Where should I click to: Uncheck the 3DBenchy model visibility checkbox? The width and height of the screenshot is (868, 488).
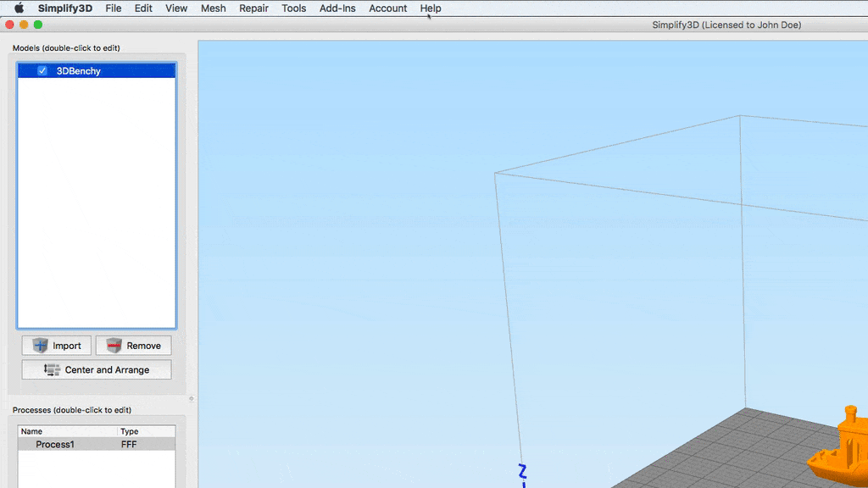pyautogui.click(x=42, y=71)
